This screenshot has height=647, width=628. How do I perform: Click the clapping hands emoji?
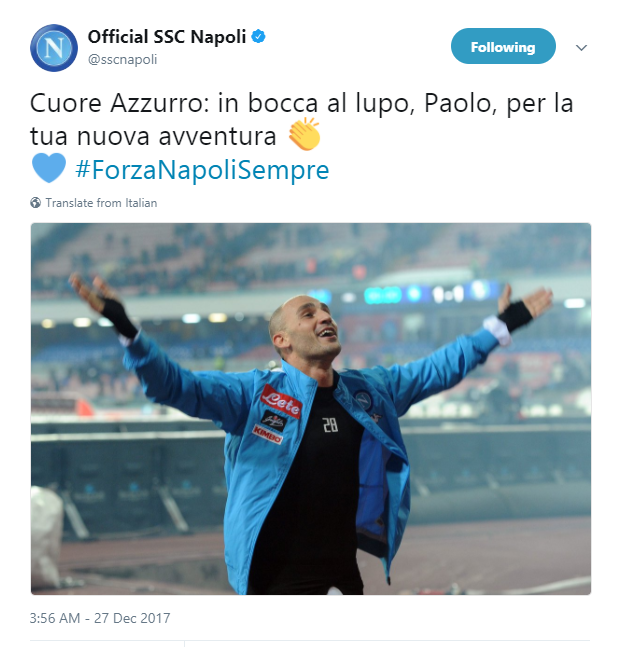(x=305, y=134)
